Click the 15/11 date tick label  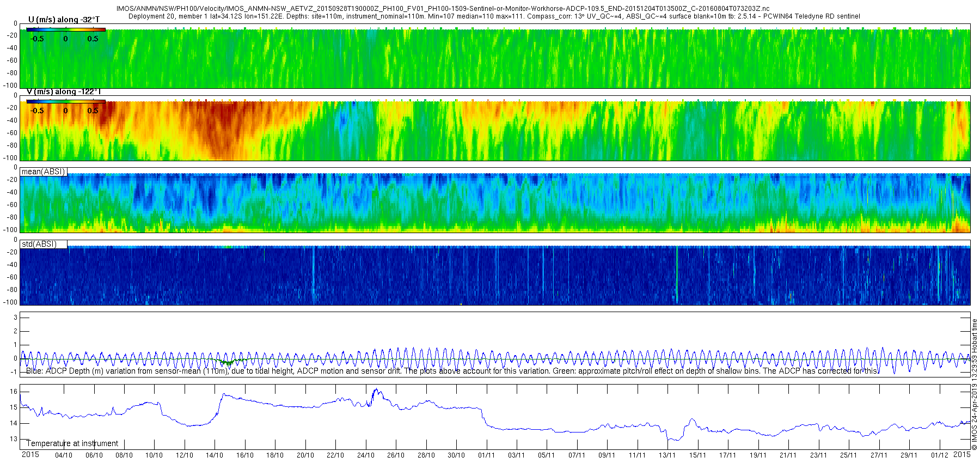coord(697,455)
